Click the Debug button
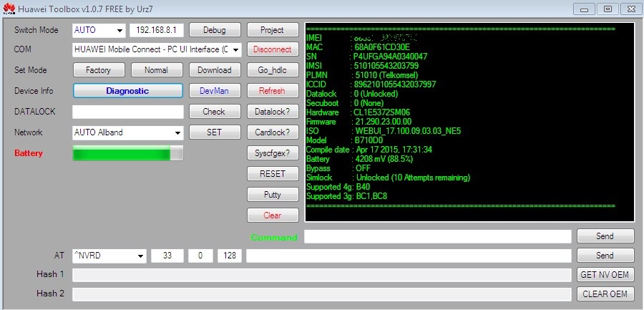 coord(215,30)
